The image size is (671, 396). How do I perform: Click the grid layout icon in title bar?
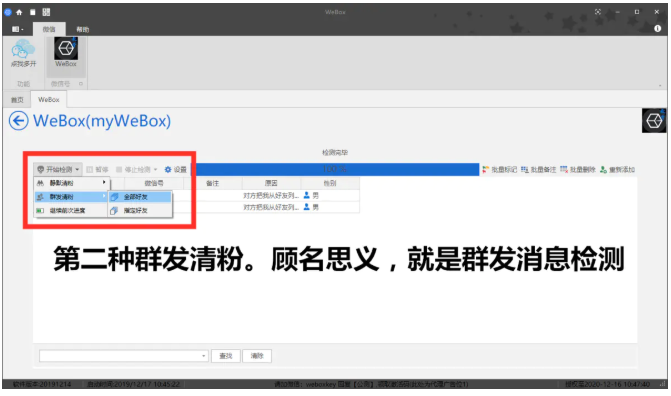(46, 12)
